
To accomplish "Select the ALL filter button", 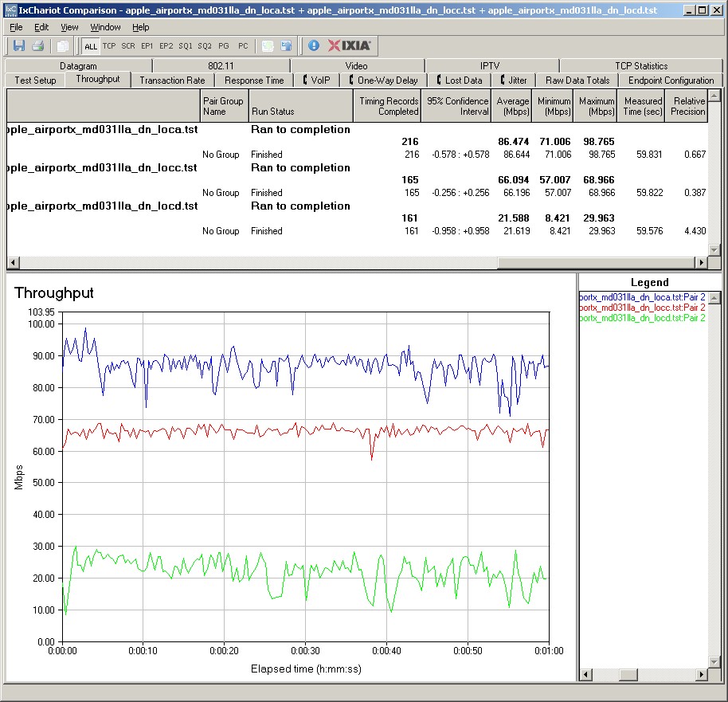I will click(x=91, y=46).
